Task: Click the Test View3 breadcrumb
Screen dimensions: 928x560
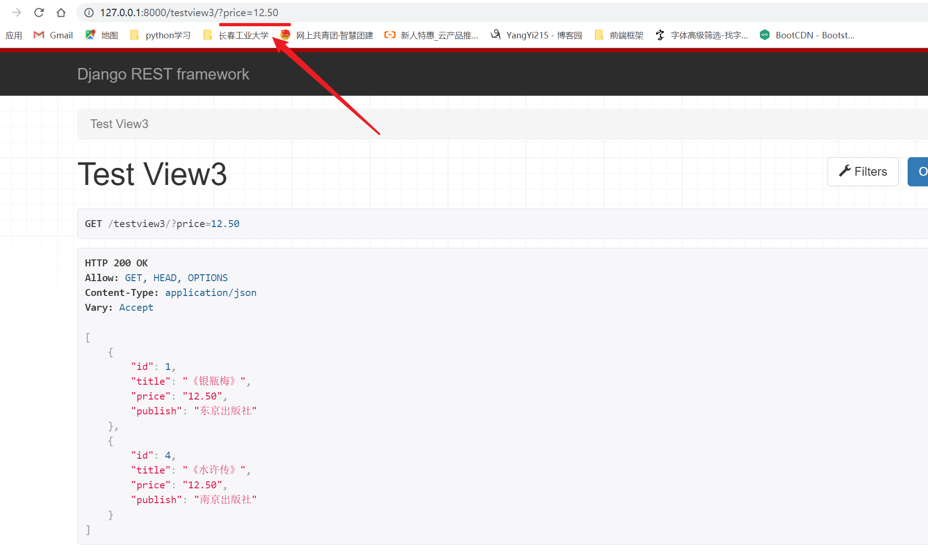Action: (119, 124)
